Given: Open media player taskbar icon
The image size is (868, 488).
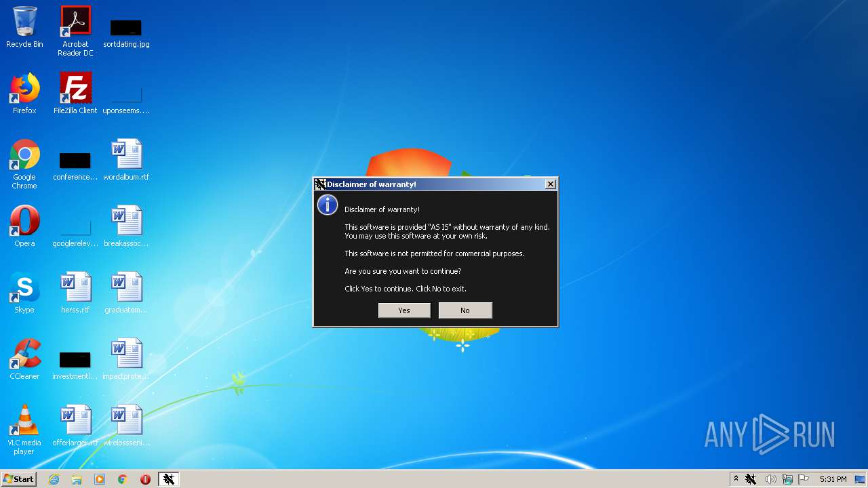Looking at the screenshot, I should coord(100,479).
